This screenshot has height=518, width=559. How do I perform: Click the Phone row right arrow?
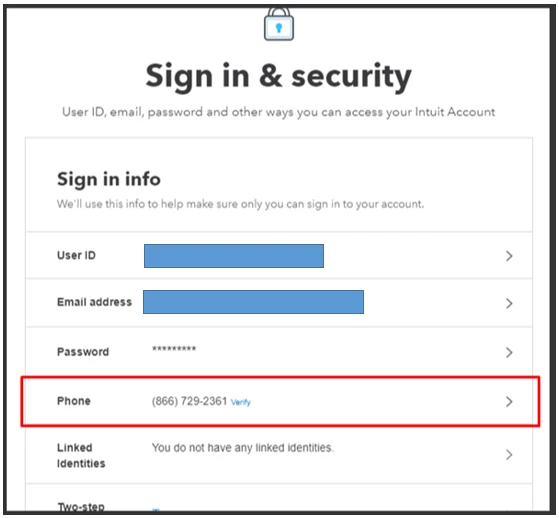click(509, 402)
